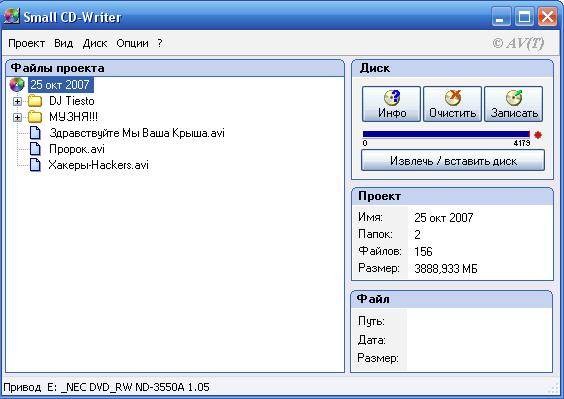Select Здравствуйте Мы Ваша Крыша.avi in the tree

[137, 133]
